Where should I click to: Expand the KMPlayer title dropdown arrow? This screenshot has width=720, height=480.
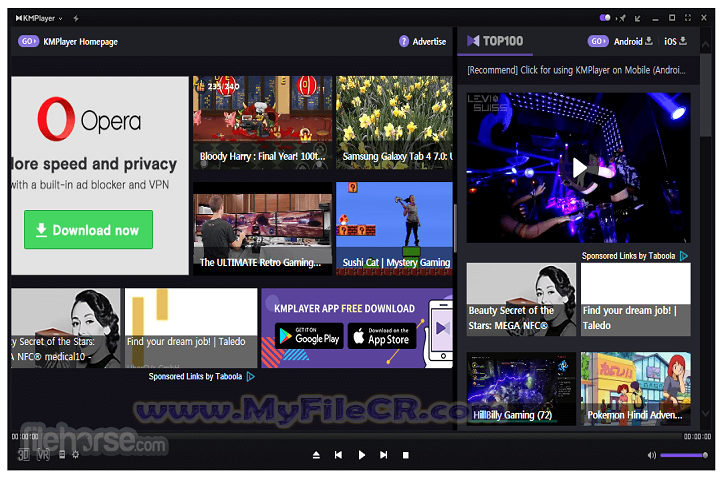click(60, 19)
